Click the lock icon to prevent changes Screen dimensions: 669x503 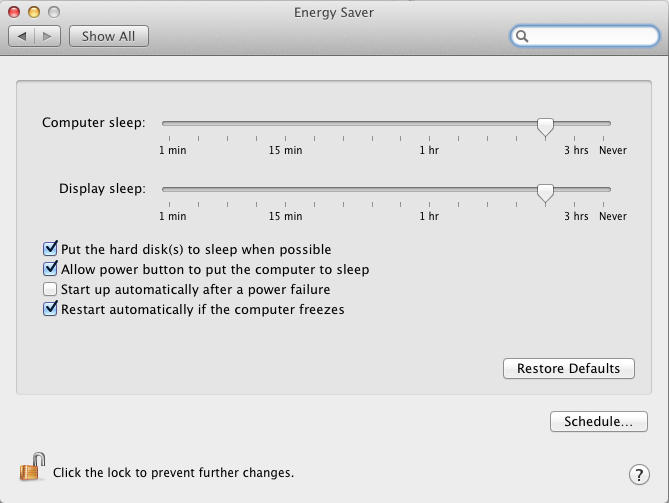pyautogui.click(x=32, y=467)
